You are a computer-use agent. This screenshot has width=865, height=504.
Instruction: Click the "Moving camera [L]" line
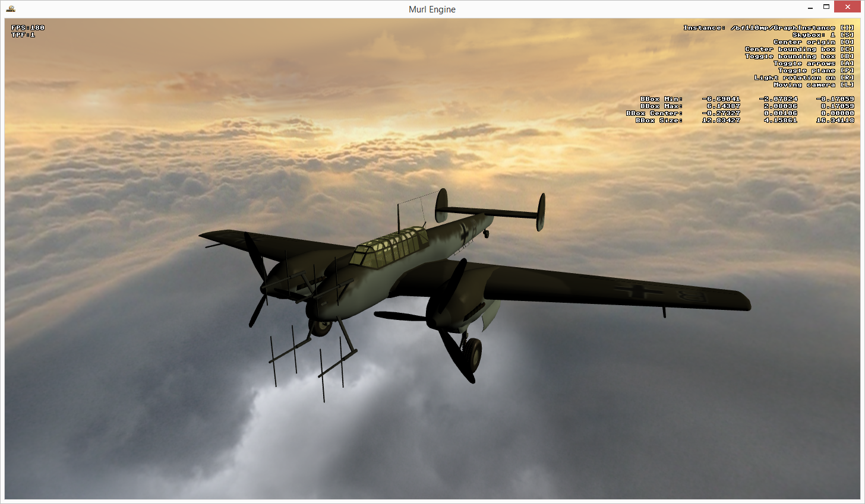814,85
